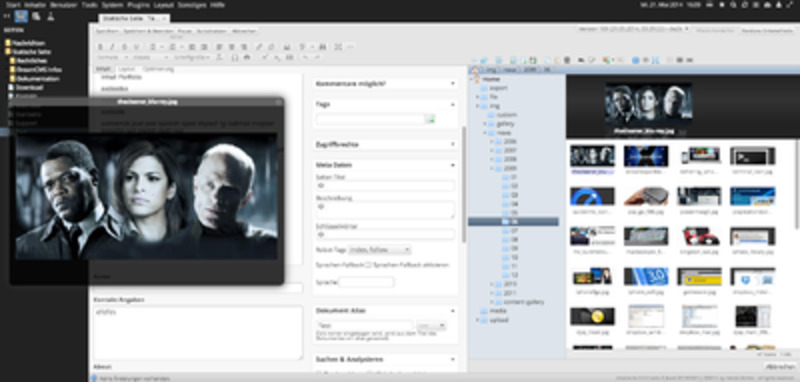Click the print icon in the editor toolbar
The width and height of the screenshot is (800, 382).
tap(247, 57)
